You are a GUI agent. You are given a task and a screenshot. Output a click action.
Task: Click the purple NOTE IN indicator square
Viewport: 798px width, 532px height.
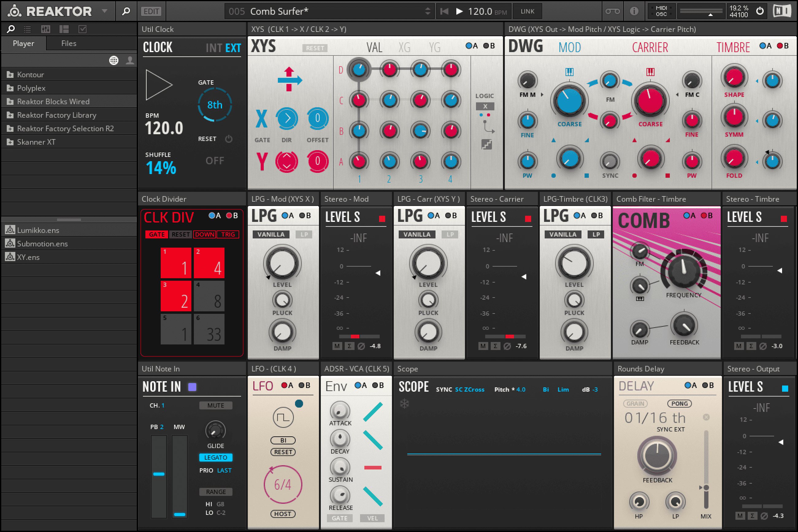point(192,387)
